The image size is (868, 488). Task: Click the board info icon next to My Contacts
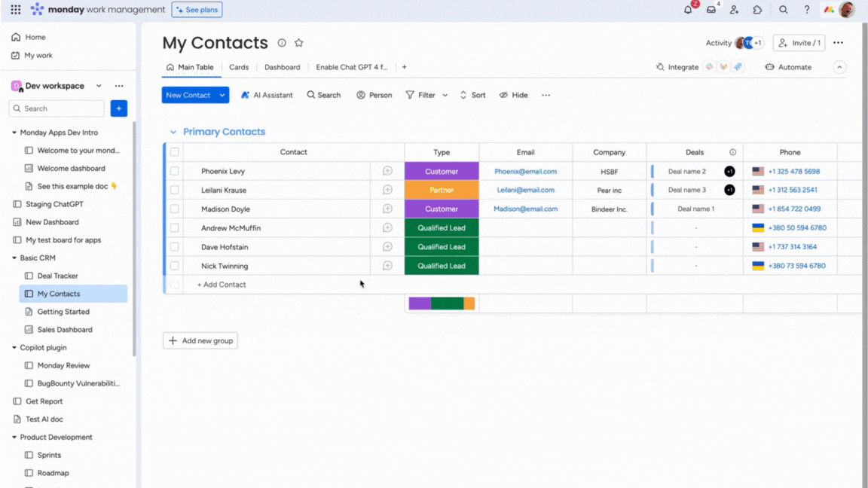point(282,43)
